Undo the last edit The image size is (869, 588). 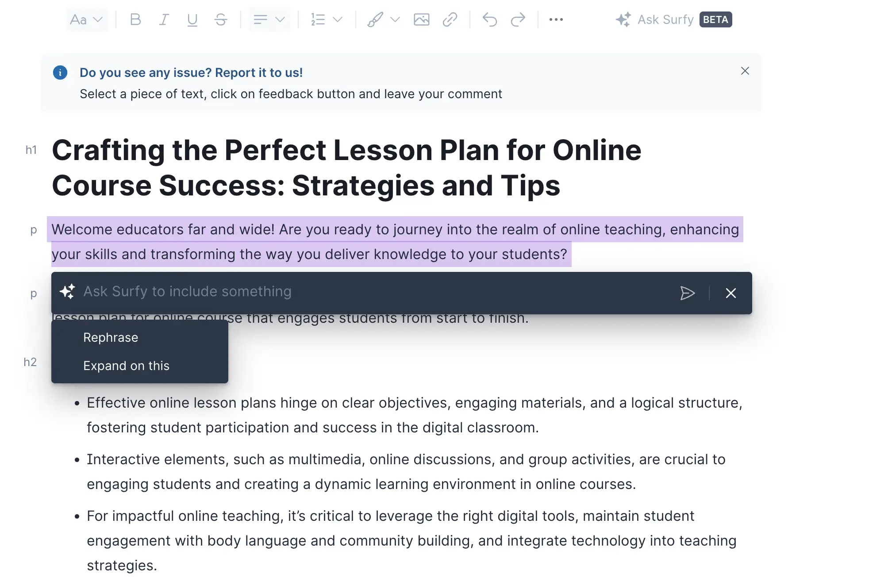tap(489, 19)
